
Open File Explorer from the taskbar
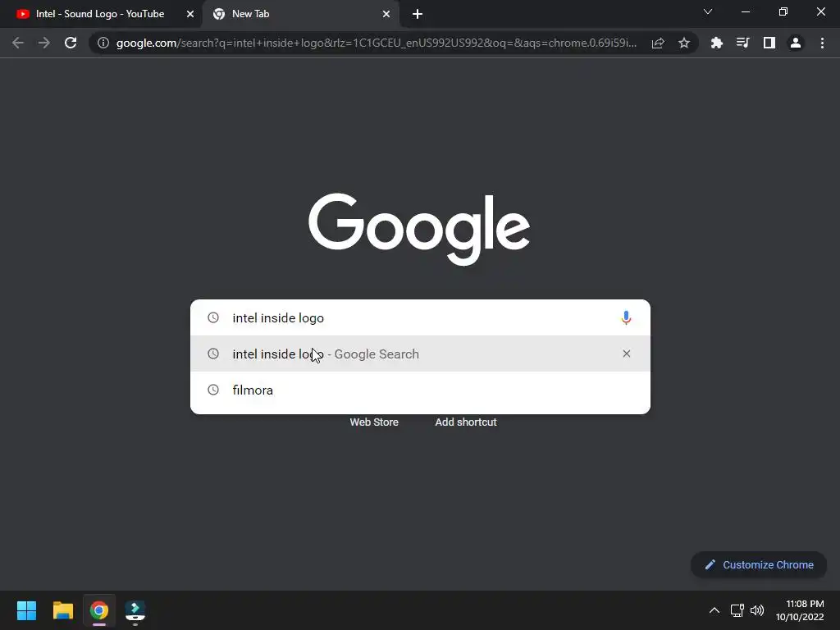62,610
